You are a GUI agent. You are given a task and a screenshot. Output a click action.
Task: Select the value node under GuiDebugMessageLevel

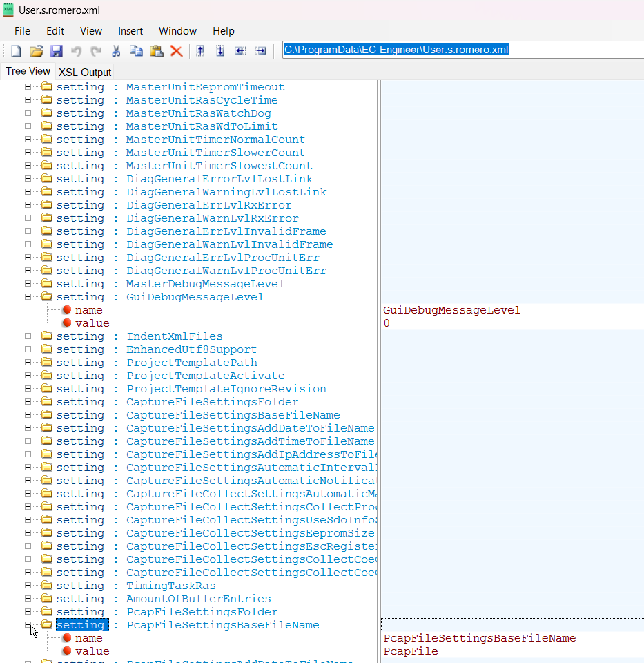coord(92,323)
